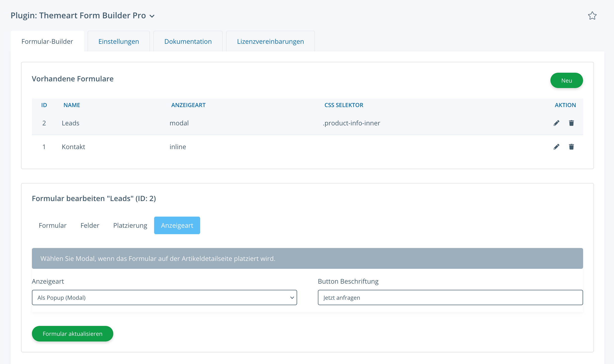The width and height of the screenshot is (614, 364).
Task: Click the active Anzeigeart sub-tab
Action: coord(177,225)
